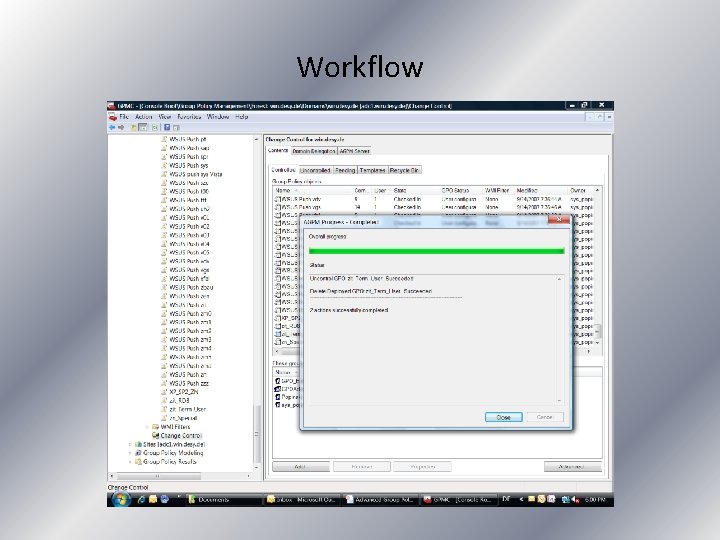Switch to the Templates tab
The image size is (720, 540).
pos(372,170)
